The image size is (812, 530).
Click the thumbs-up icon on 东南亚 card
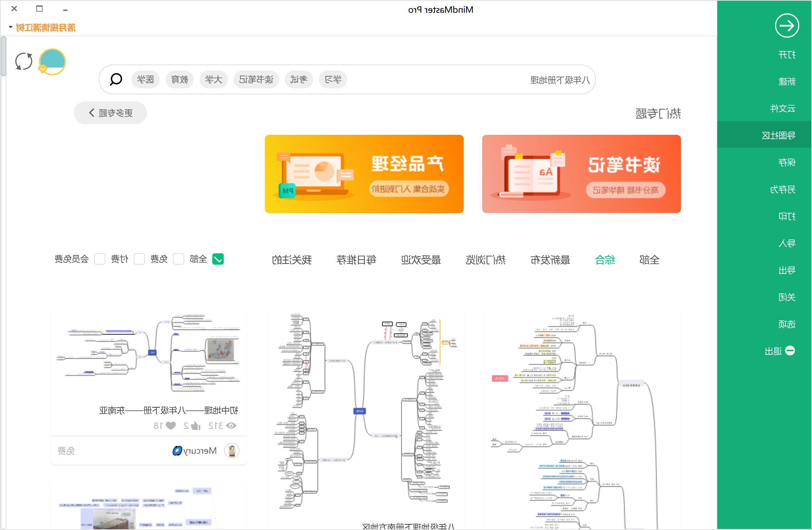pos(196,425)
